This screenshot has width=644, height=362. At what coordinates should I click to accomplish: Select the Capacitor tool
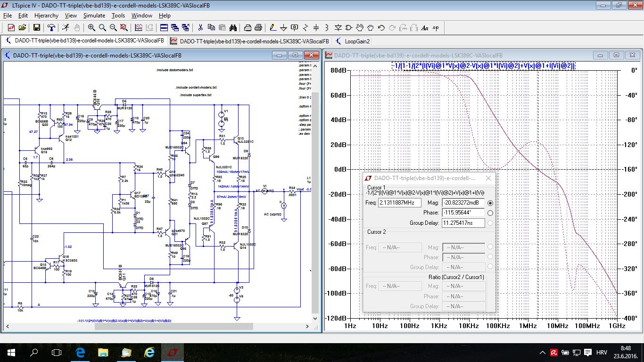coord(316,28)
